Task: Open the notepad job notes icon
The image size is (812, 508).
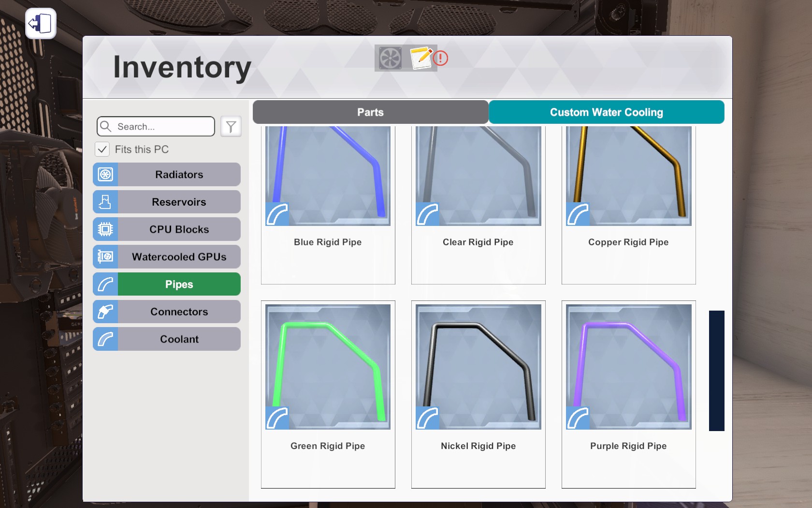Action: click(x=420, y=58)
